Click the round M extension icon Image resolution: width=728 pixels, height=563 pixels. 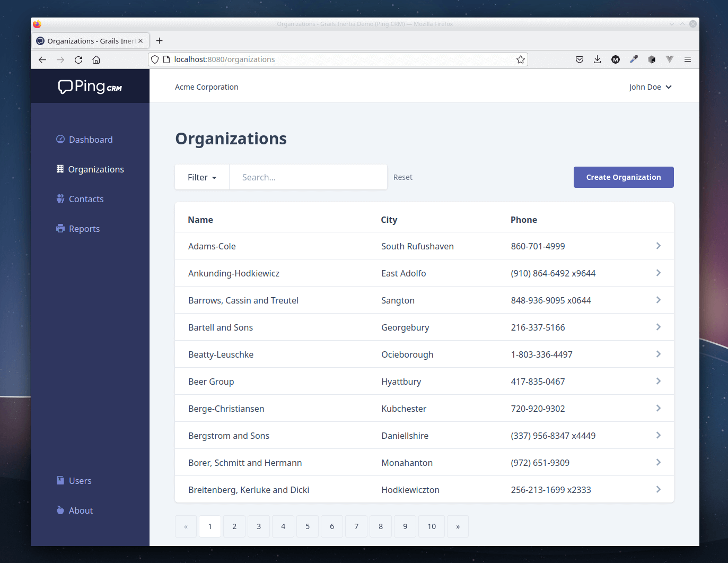click(616, 59)
